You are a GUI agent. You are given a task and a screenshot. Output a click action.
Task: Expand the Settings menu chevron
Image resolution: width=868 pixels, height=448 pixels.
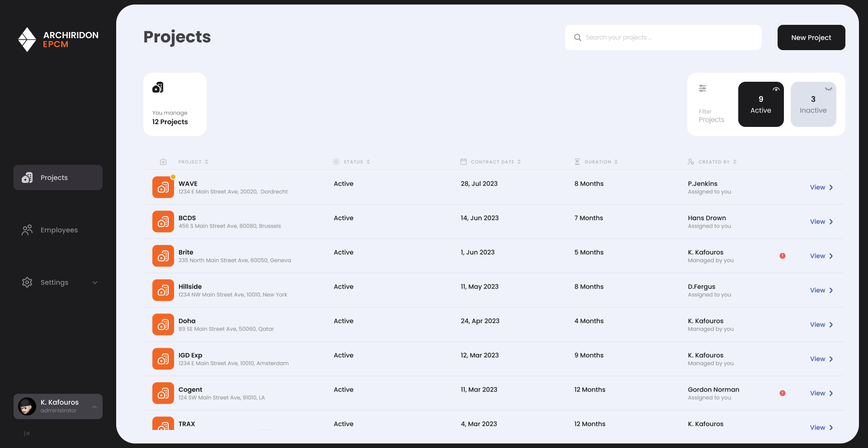click(95, 283)
